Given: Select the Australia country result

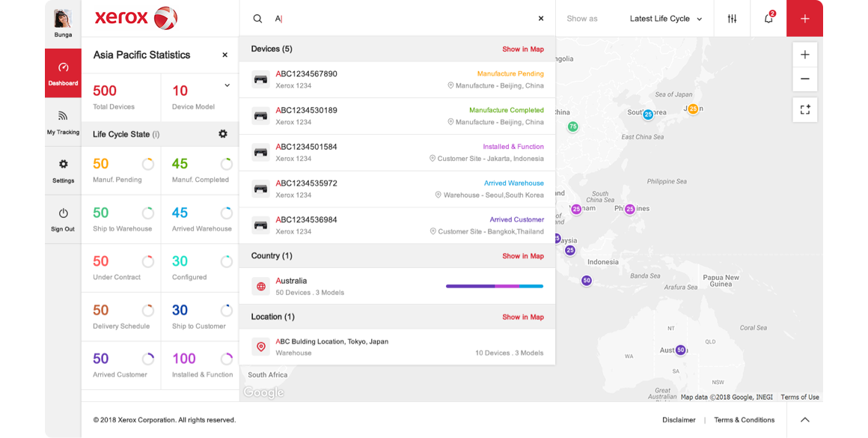Looking at the screenshot, I should click(397, 286).
